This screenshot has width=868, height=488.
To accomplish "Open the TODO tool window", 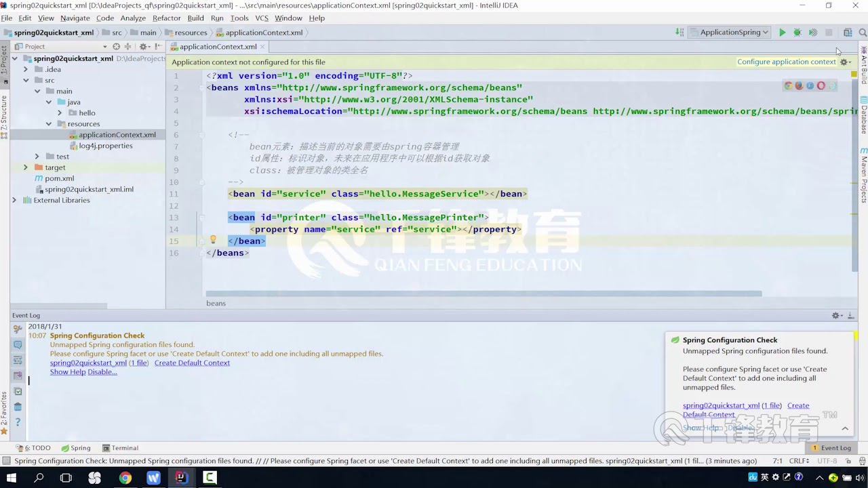I will click(33, 448).
